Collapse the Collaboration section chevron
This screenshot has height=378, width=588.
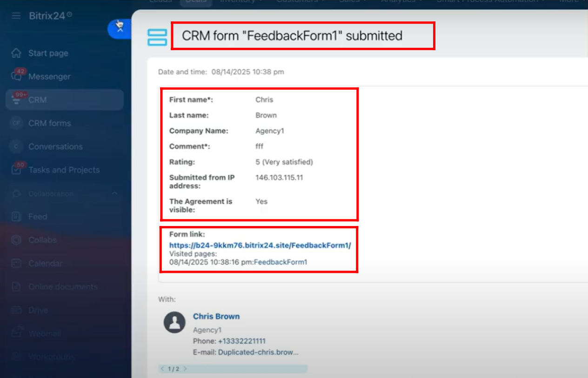click(114, 193)
